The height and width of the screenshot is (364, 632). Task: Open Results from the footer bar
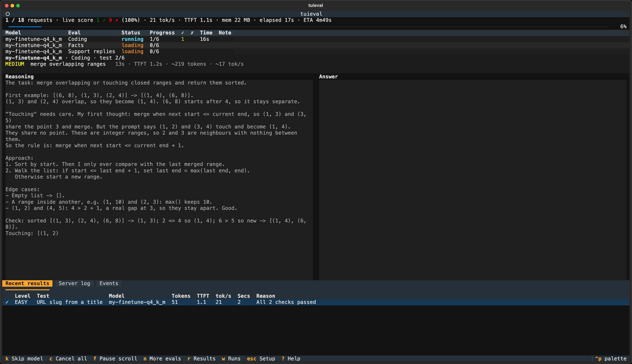201,359
